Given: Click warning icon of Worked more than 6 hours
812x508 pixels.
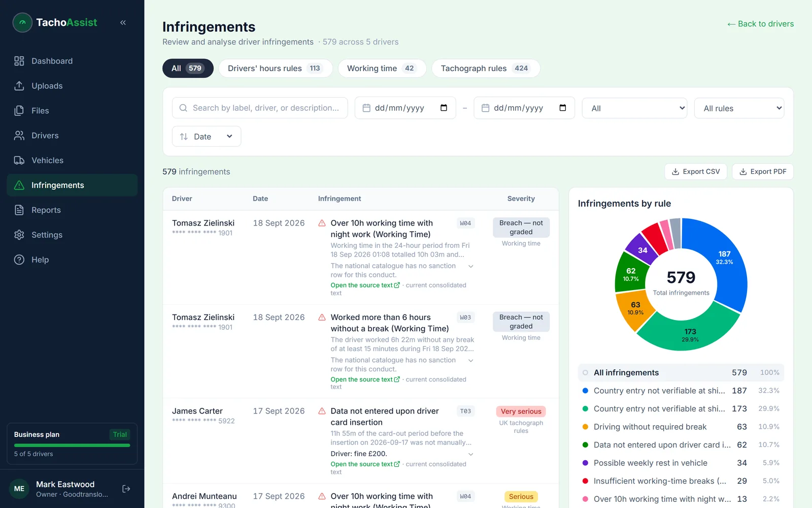Looking at the screenshot, I should pos(322,317).
